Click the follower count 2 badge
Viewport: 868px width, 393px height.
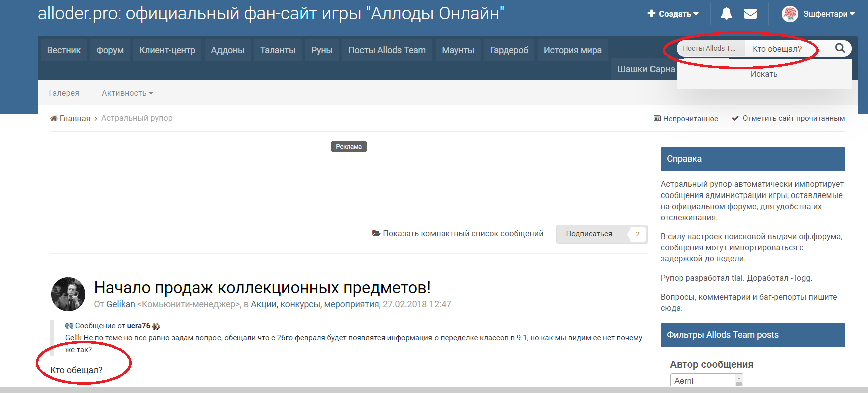(638, 234)
